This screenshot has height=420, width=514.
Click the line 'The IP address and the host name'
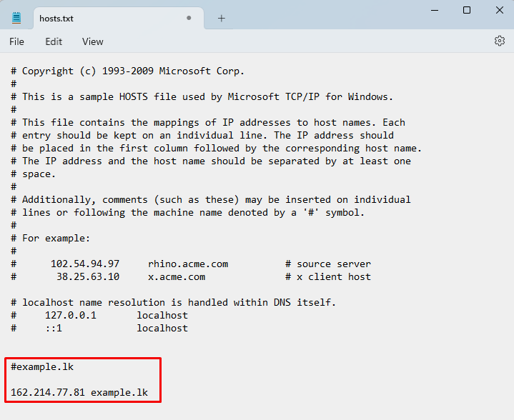coord(211,161)
